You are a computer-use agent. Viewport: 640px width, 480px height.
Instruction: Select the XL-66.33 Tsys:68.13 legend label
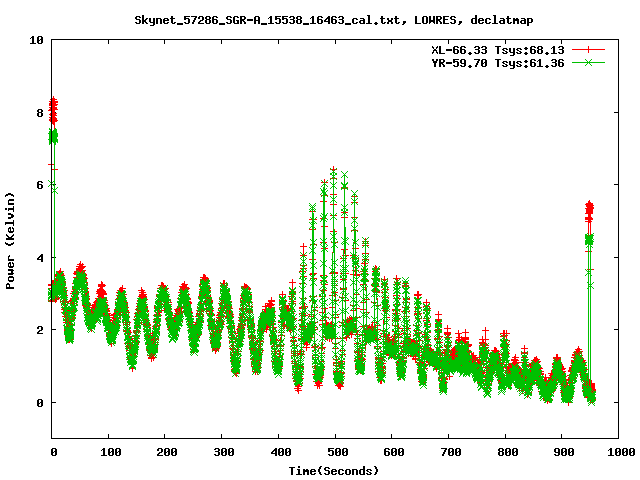(x=498, y=50)
